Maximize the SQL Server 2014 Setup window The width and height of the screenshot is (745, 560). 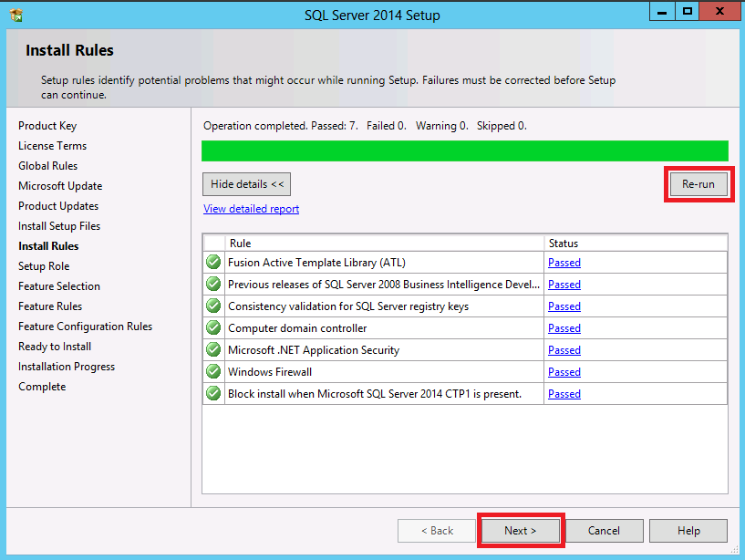(687, 12)
